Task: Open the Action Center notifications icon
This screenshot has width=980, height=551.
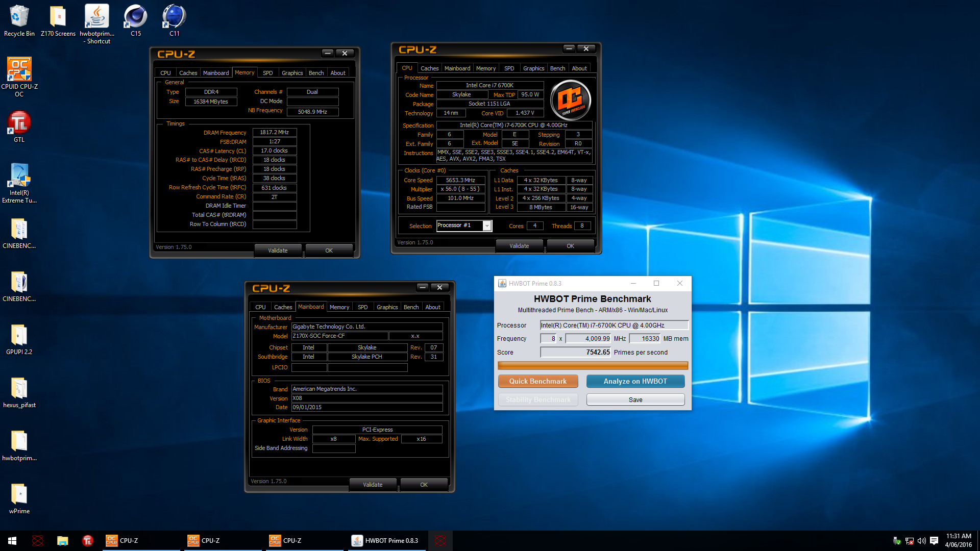Action: [x=934, y=541]
